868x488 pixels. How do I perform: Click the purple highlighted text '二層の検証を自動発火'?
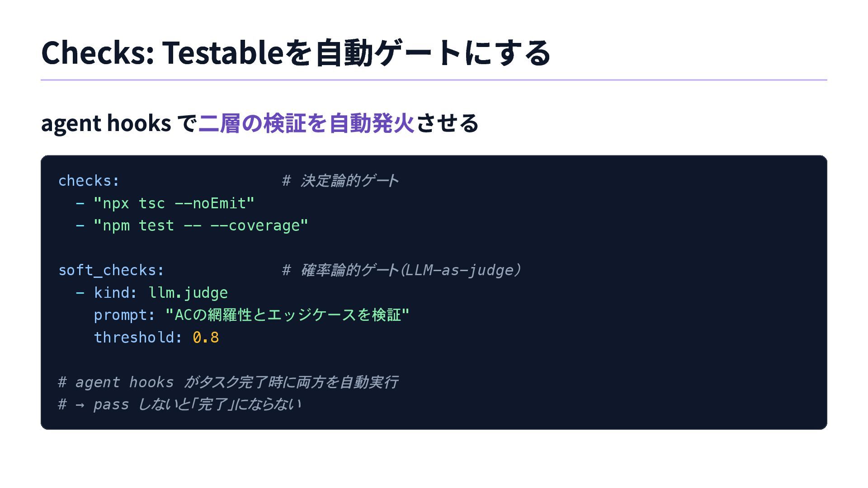306,123
